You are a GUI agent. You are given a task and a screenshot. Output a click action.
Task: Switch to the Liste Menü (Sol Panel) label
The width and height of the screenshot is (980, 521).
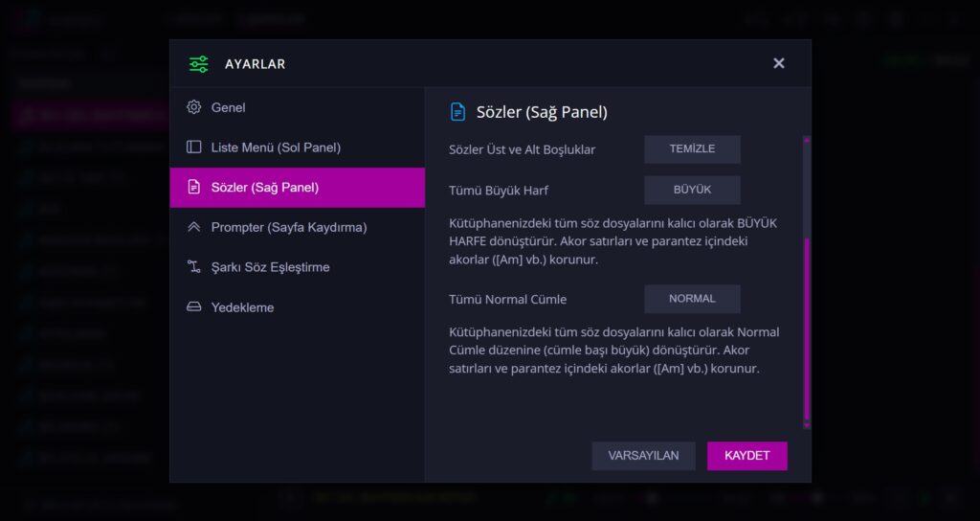tap(276, 147)
